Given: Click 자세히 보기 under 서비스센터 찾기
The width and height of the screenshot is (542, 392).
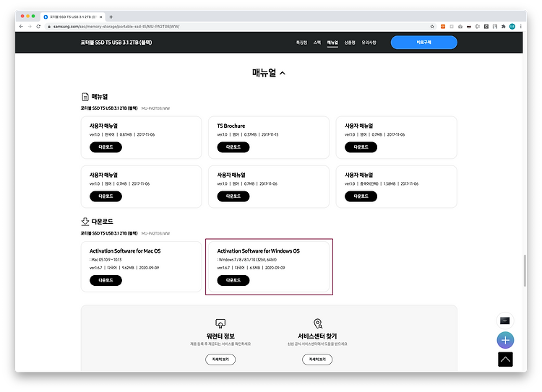Looking at the screenshot, I should tap(317, 360).
